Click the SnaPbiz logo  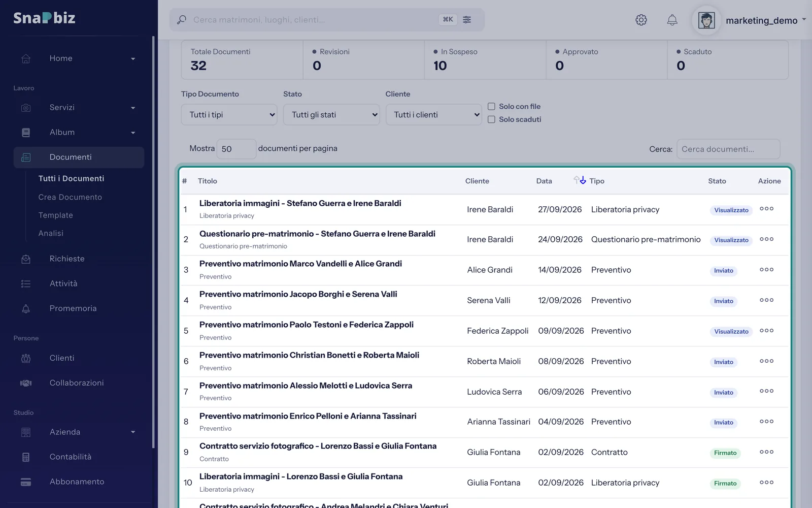coord(44,18)
